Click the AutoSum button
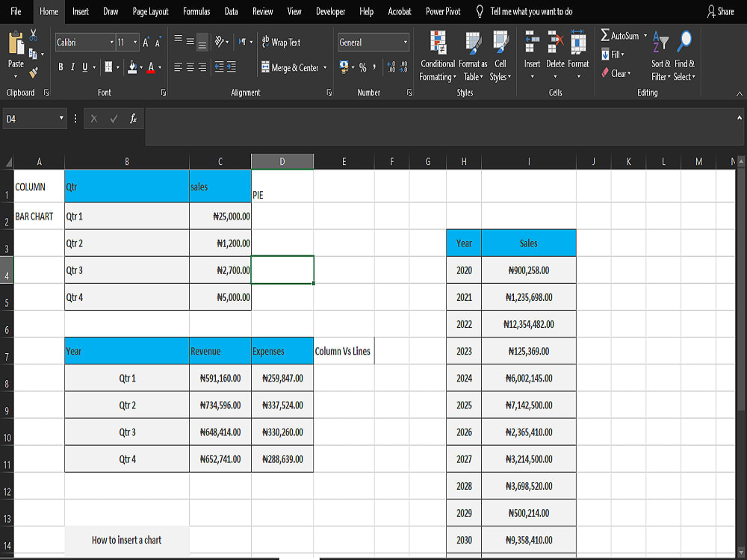The height and width of the screenshot is (560, 747). (620, 36)
